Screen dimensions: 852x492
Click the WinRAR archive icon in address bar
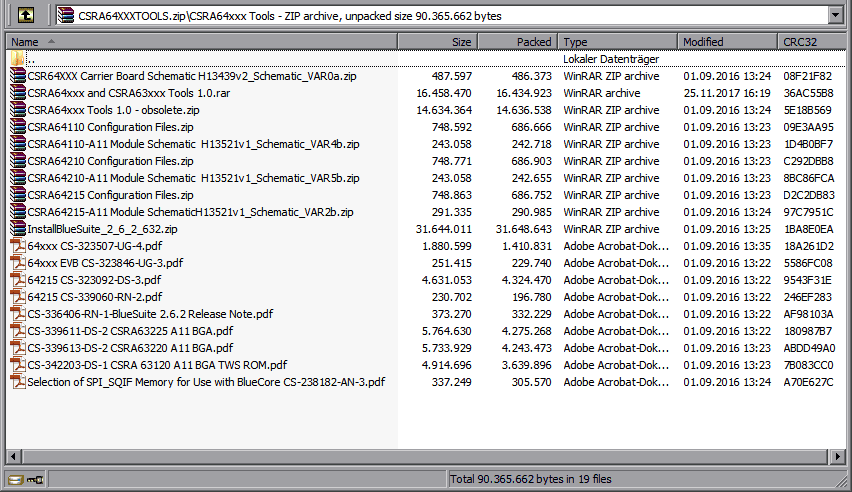pyautogui.click(x=66, y=15)
